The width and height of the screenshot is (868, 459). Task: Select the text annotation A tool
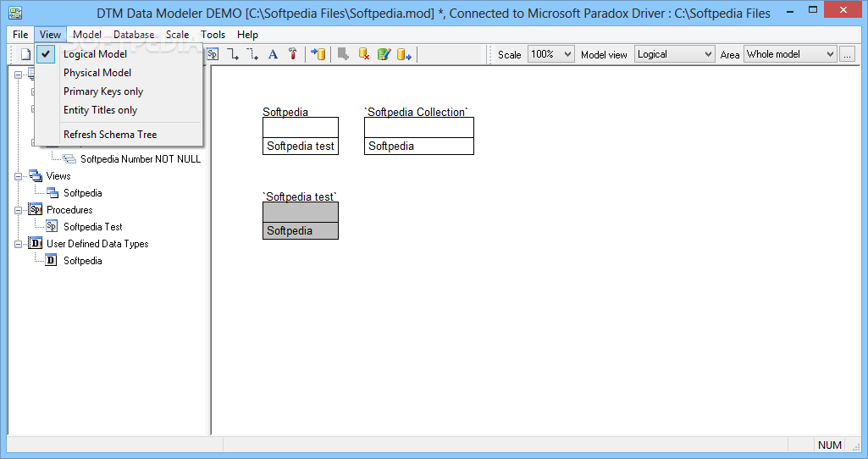pos(273,54)
